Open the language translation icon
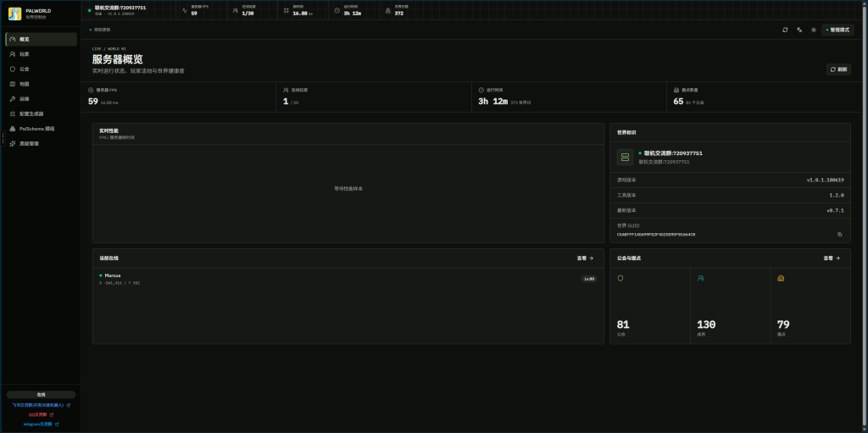Screen dimensions: 868x433 799,30
